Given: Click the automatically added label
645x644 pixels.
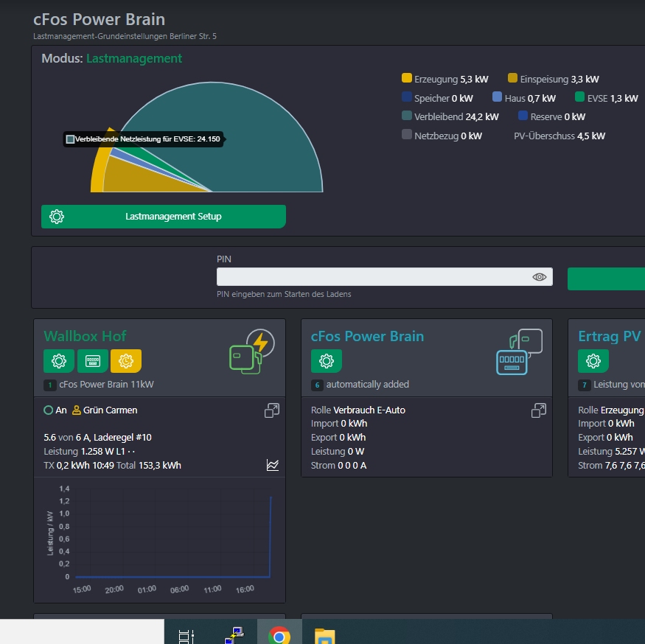Looking at the screenshot, I should [x=368, y=384].
